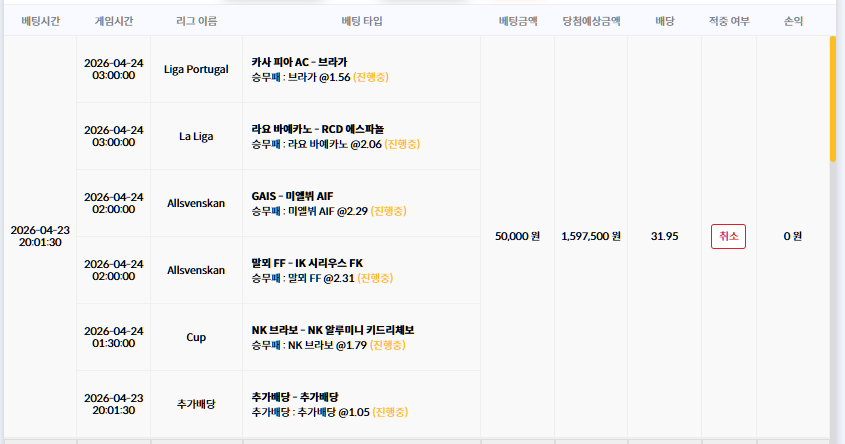Click the La Liga league cell
The height and width of the screenshot is (444, 845).
[196, 136]
